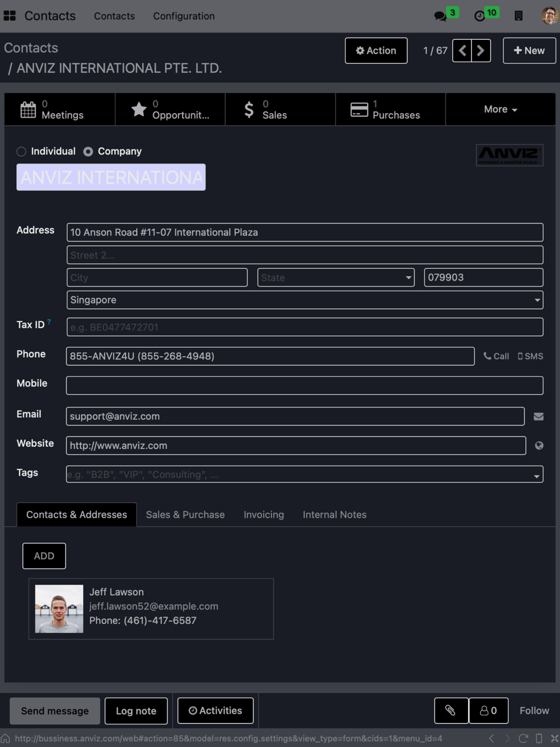This screenshot has width=560, height=747.
Task: Open activities clock icon with 10 badge
Action: click(480, 16)
